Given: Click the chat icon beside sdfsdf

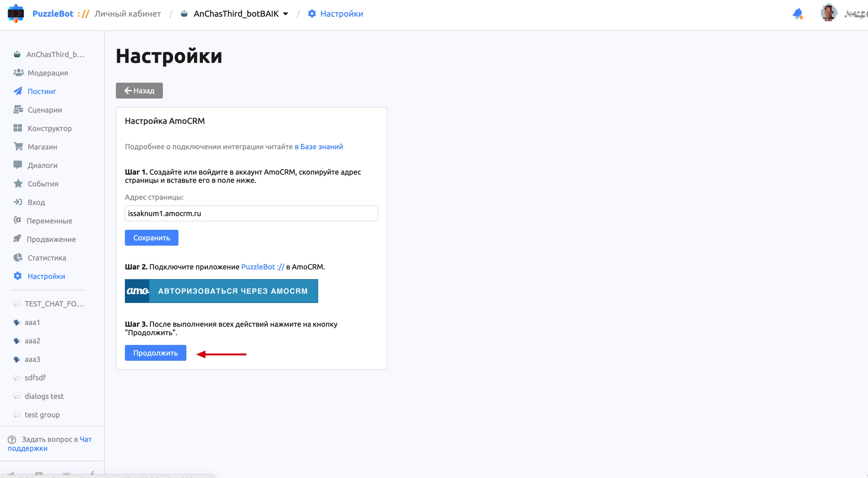Looking at the screenshot, I should tap(17, 377).
